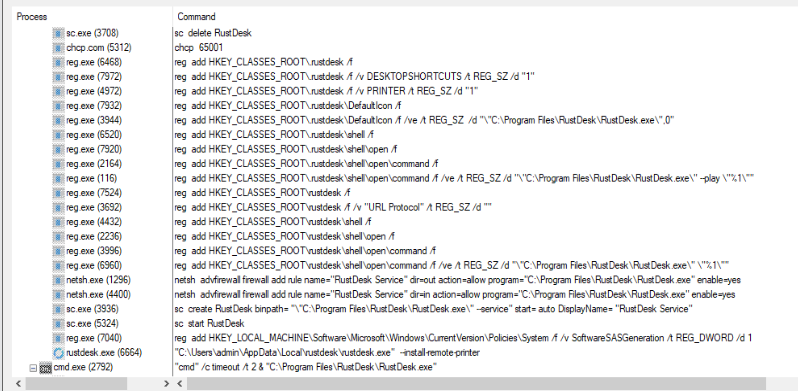Click the sc.exe (3936) process name
The width and height of the screenshot is (798, 391).
[x=92, y=309]
